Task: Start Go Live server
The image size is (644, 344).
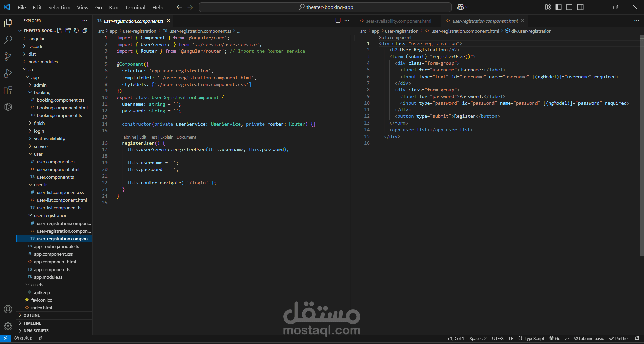Action: [x=559, y=338]
